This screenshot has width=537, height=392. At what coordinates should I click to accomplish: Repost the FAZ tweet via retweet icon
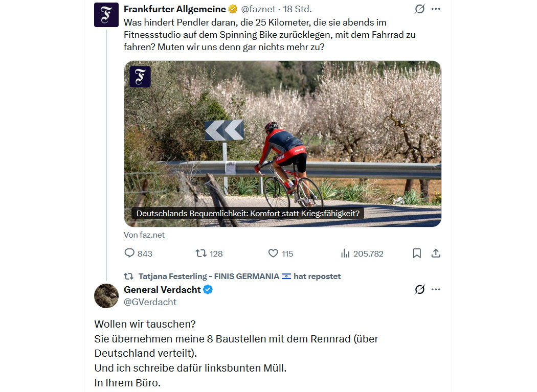pyautogui.click(x=201, y=253)
